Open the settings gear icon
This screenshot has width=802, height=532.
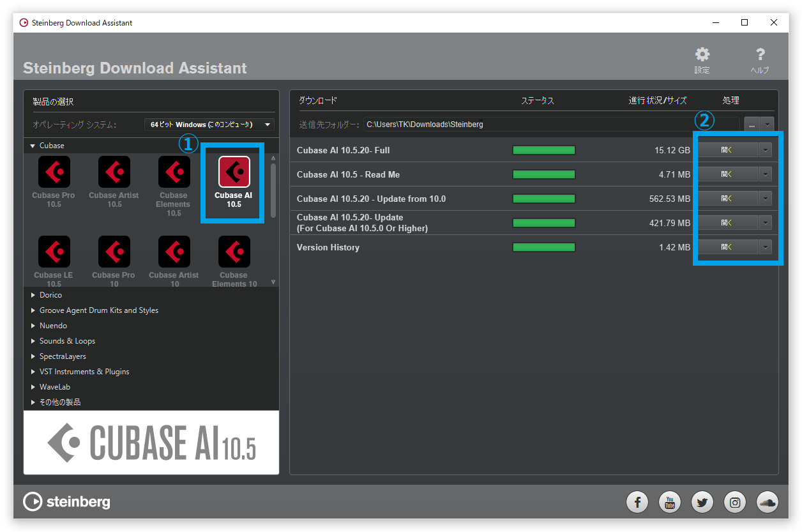click(702, 55)
